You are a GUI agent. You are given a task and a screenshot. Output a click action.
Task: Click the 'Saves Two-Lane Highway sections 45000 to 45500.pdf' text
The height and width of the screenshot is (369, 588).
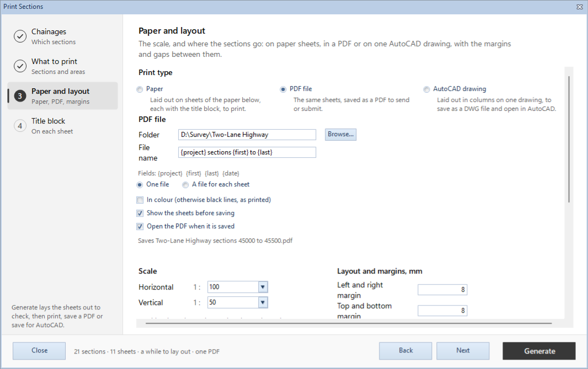[x=215, y=240]
